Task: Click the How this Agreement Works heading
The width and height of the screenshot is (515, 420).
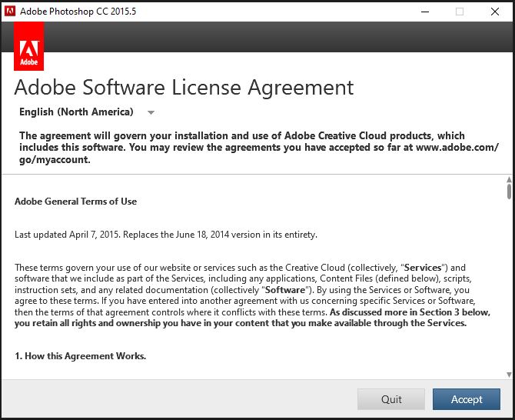Action: [x=80, y=356]
